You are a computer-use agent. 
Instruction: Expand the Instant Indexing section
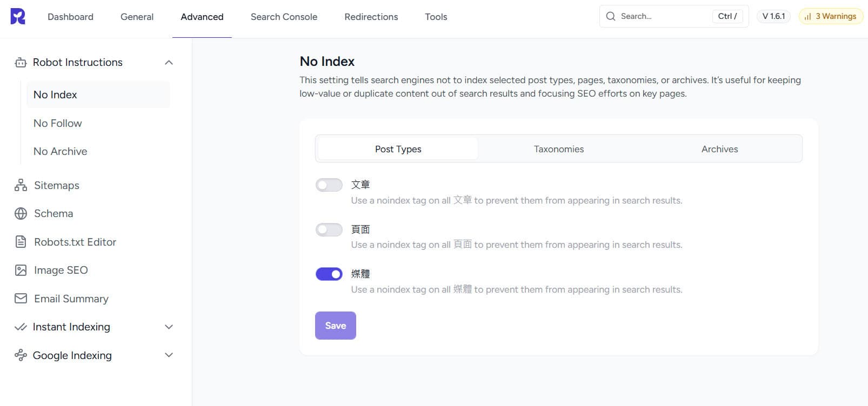(x=169, y=327)
